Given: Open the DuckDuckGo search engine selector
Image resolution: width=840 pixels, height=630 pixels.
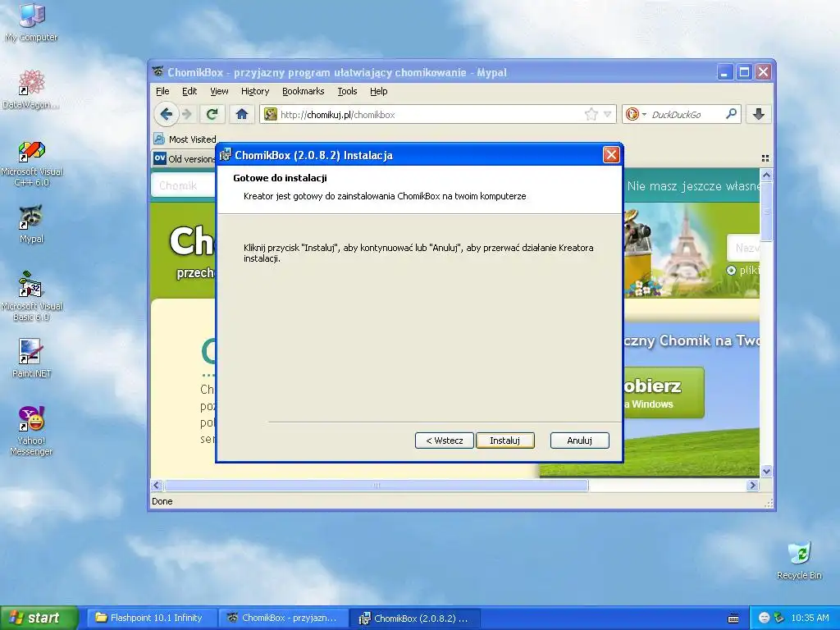Looking at the screenshot, I should (636, 114).
